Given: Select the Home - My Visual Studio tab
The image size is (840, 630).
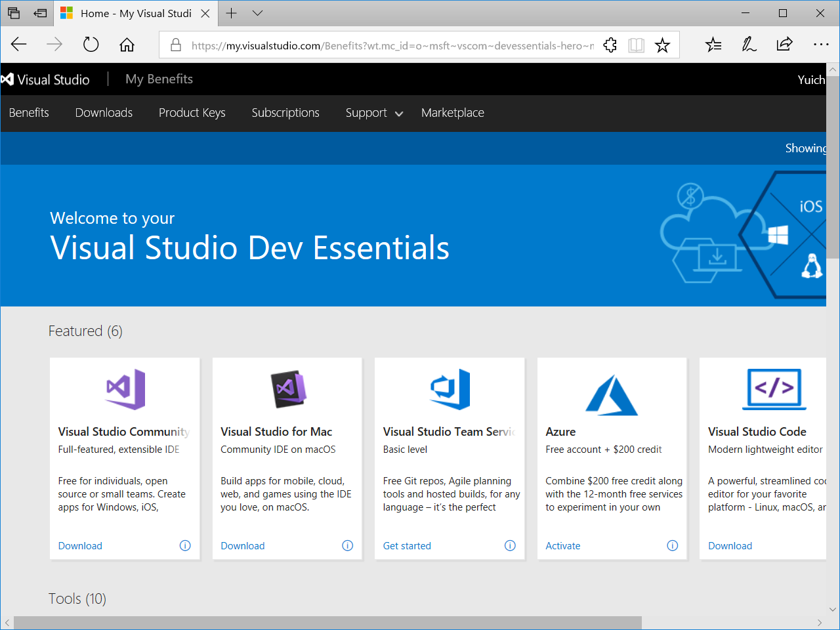Looking at the screenshot, I should 136,13.
